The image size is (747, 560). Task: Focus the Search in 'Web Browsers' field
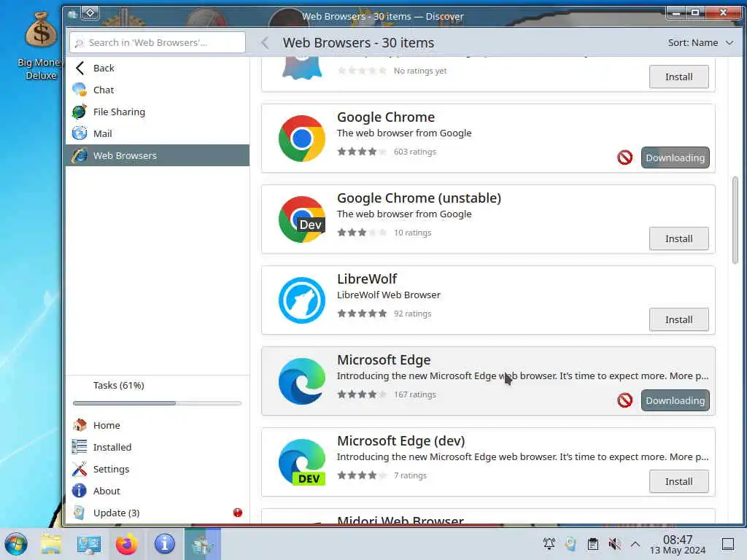pos(158,43)
